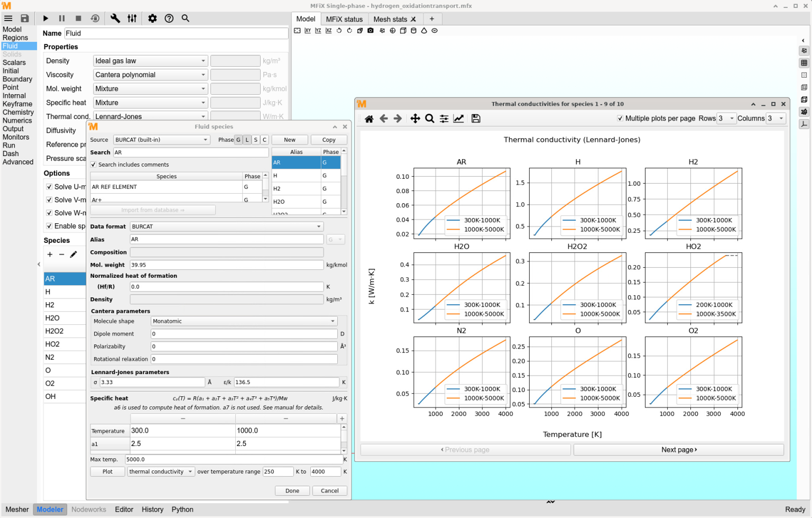Image resolution: width=812 pixels, height=518 pixels.
Task: Switch to the Mesh stats tab
Action: 390,19
